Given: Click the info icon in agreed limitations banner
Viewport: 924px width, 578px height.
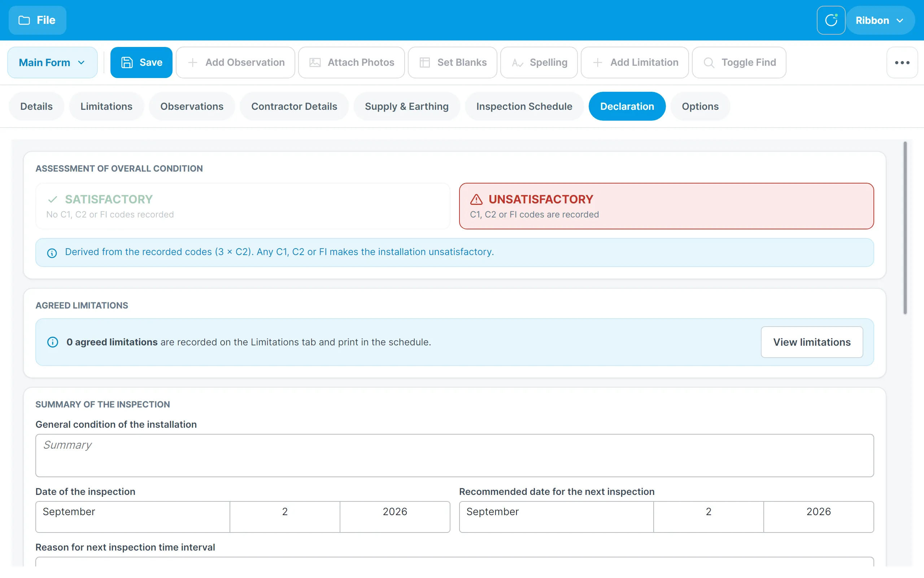Looking at the screenshot, I should click(53, 342).
